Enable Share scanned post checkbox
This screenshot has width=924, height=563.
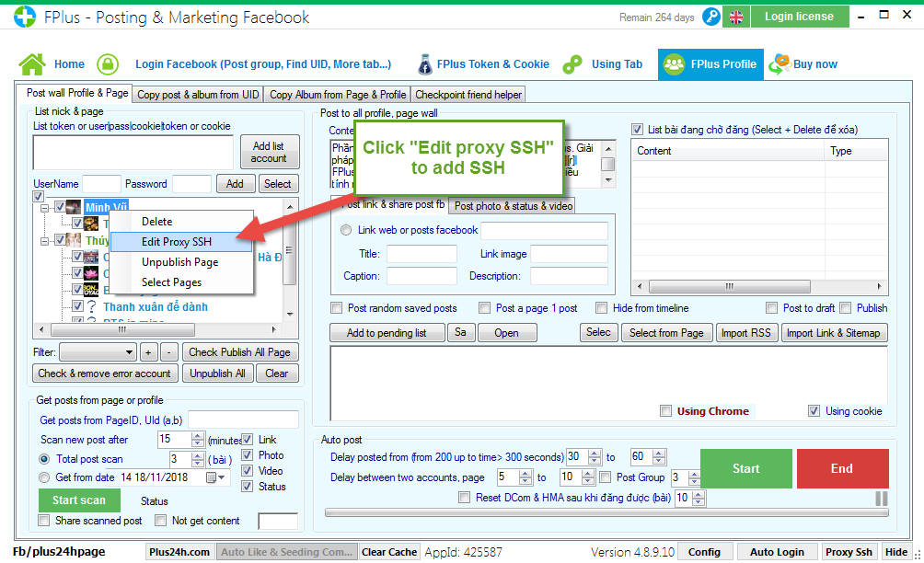[43, 520]
